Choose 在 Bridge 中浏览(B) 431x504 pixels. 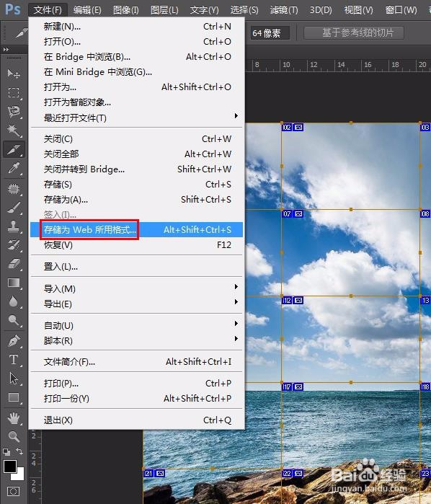137,56
